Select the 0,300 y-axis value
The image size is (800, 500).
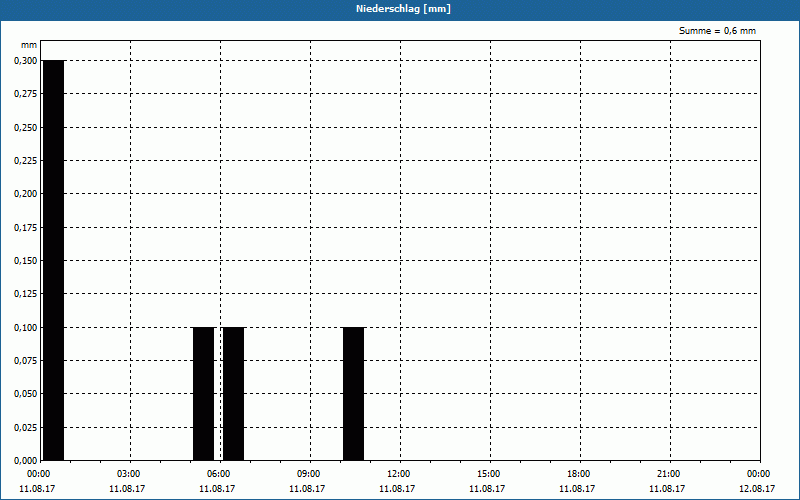pos(26,61)
